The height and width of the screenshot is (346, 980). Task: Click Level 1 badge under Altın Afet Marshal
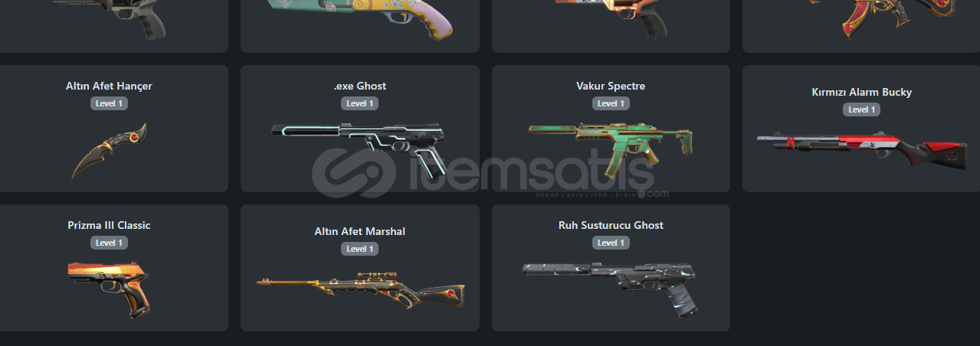pos(360,249)
